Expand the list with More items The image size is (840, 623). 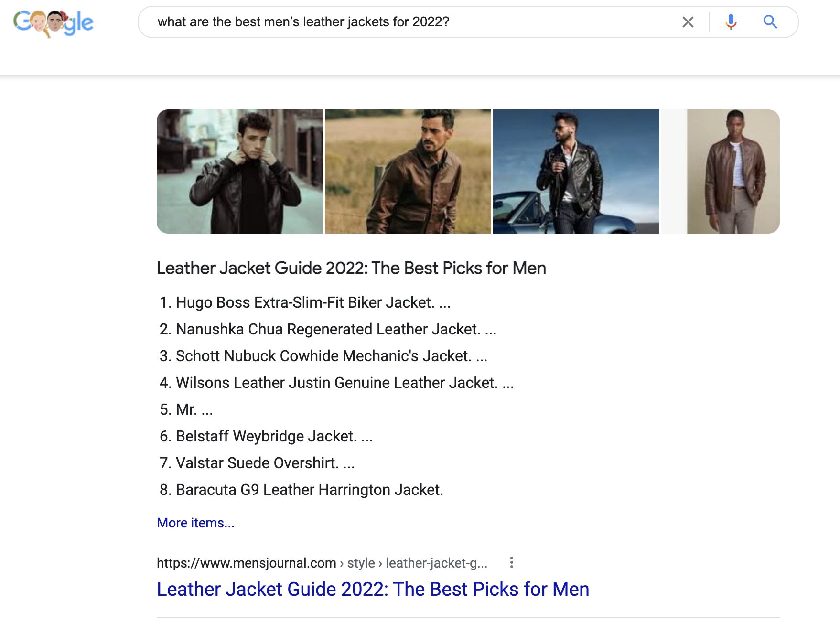point(195,523)
